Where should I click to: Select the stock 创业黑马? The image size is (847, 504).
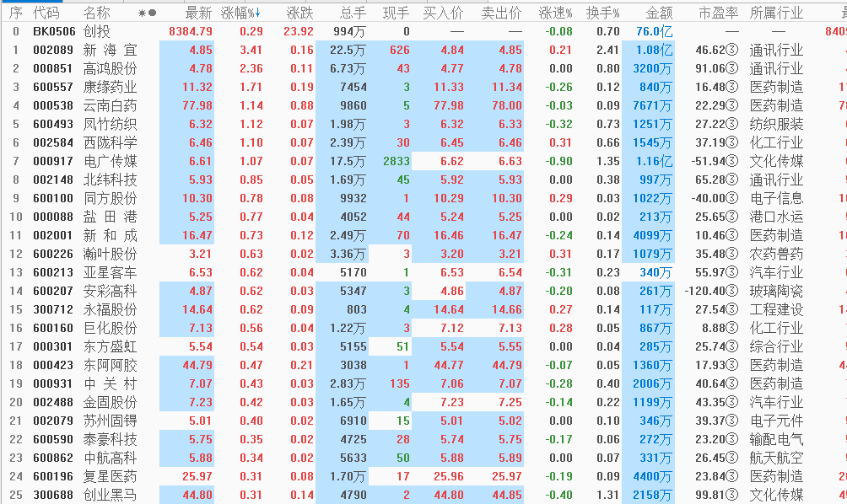click(111, 495)
